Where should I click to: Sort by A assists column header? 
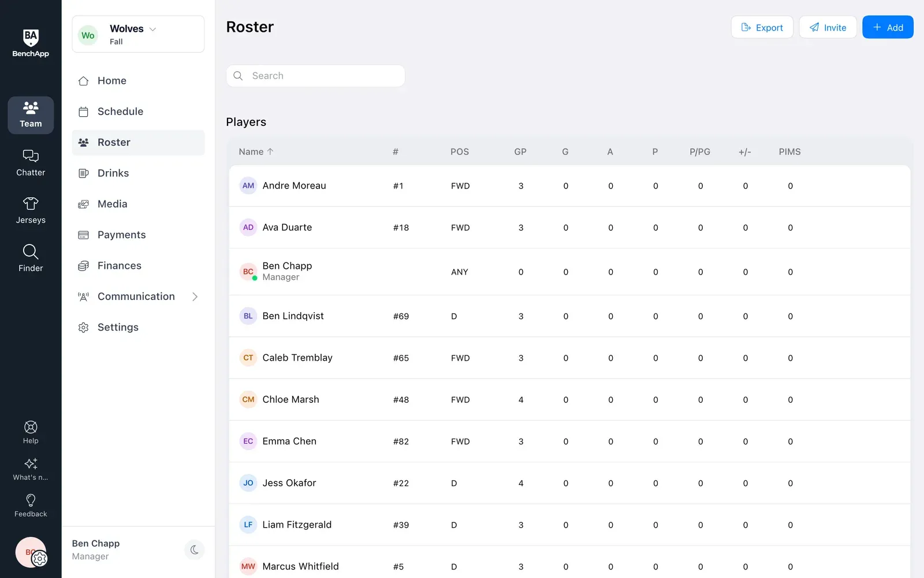pyautogui.click(x=610, y=151)
